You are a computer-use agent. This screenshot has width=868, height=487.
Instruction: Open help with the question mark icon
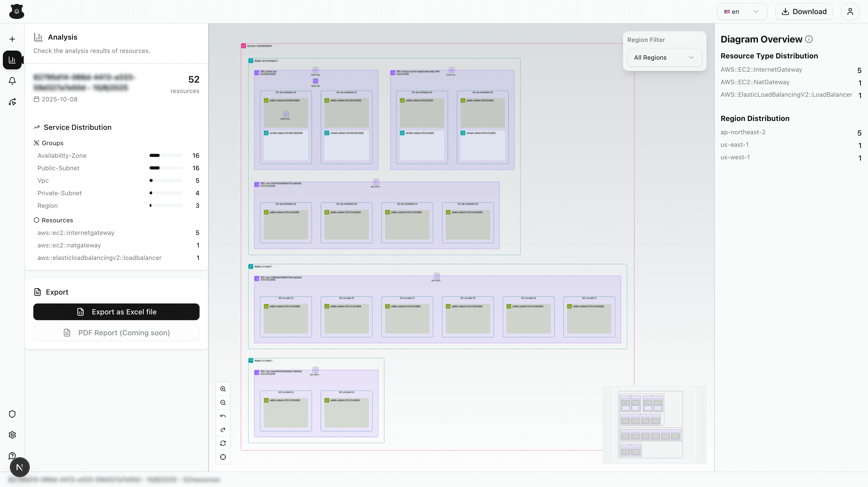click(12, 455)
